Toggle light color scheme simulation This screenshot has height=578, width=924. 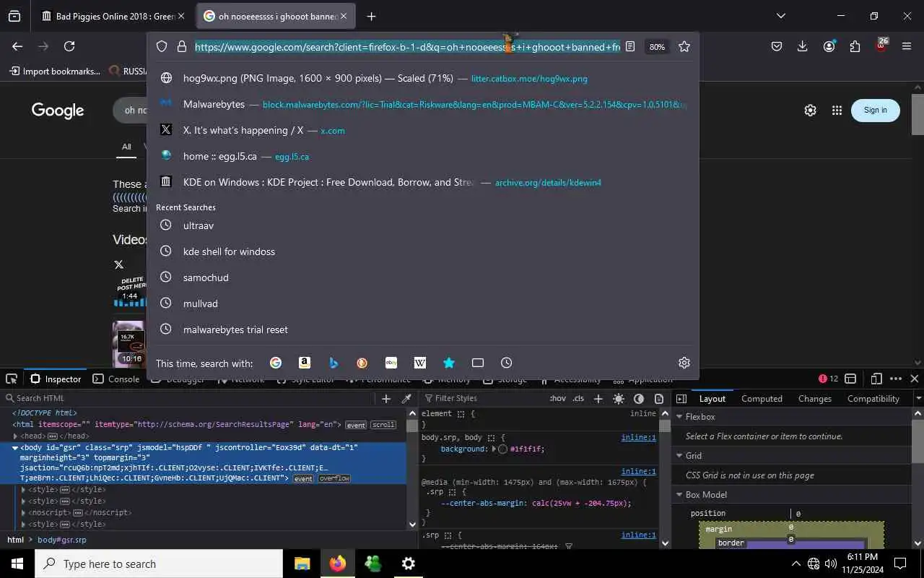click(619, 398)
